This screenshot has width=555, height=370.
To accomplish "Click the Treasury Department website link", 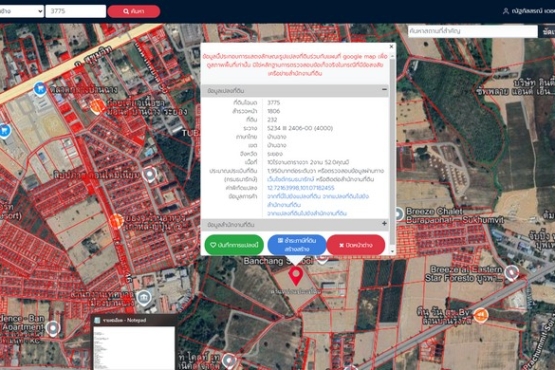I will [286, 179].
